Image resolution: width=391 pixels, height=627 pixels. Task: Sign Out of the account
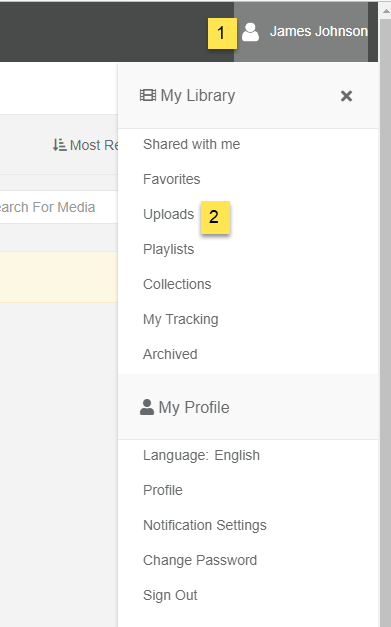point(170,595)
